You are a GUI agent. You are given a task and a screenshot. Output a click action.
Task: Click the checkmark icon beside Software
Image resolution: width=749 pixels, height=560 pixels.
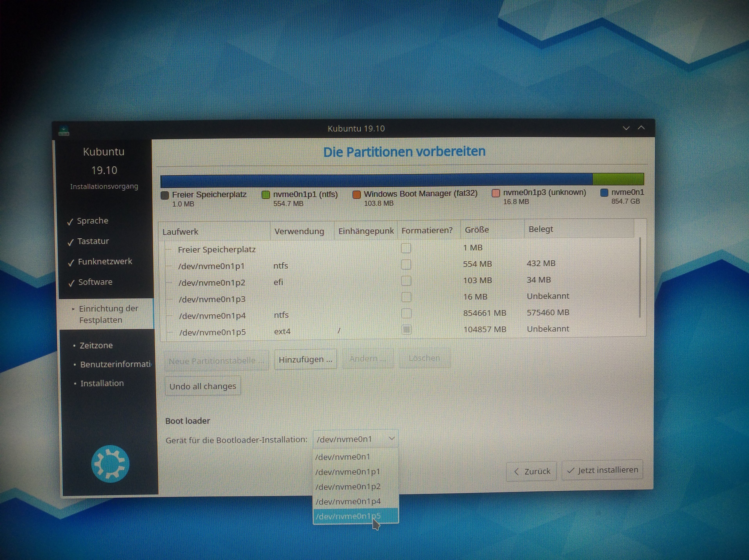click(x=71, y=283)
